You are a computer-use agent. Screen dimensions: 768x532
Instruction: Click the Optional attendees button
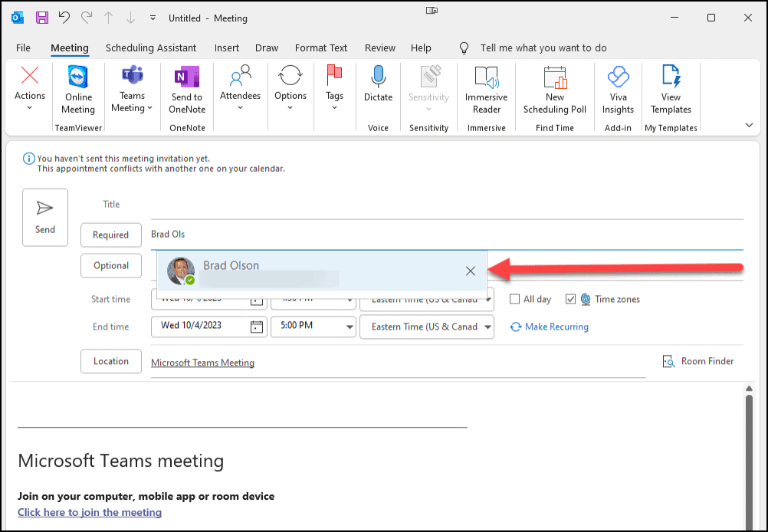[111, 265]
